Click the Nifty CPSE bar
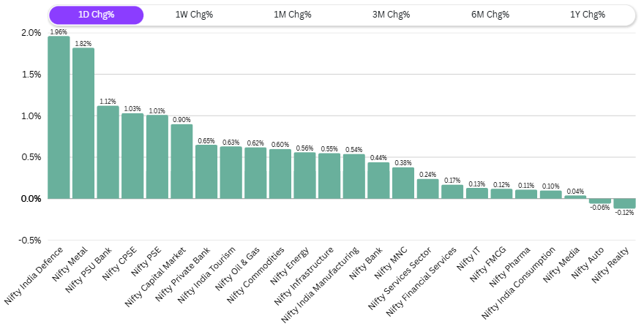644x329 pixels. (x=132, y=156)
